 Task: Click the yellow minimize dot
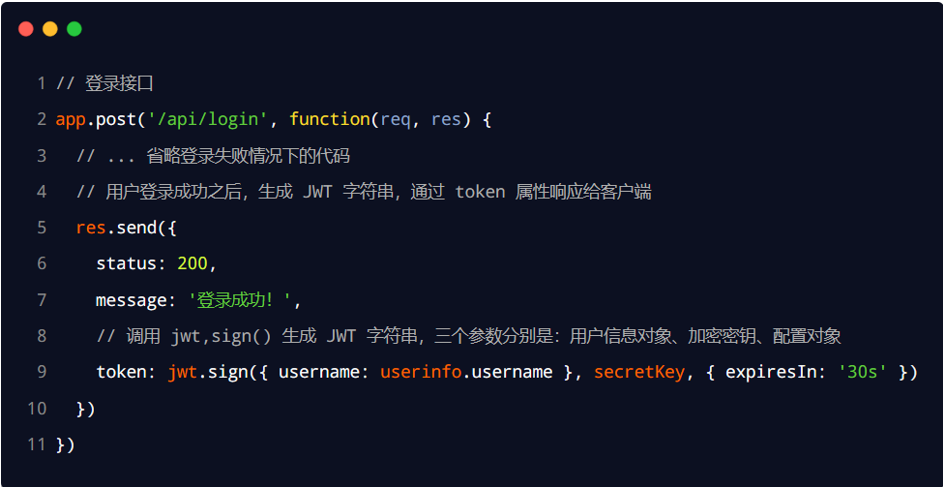[x=50, y=29]
